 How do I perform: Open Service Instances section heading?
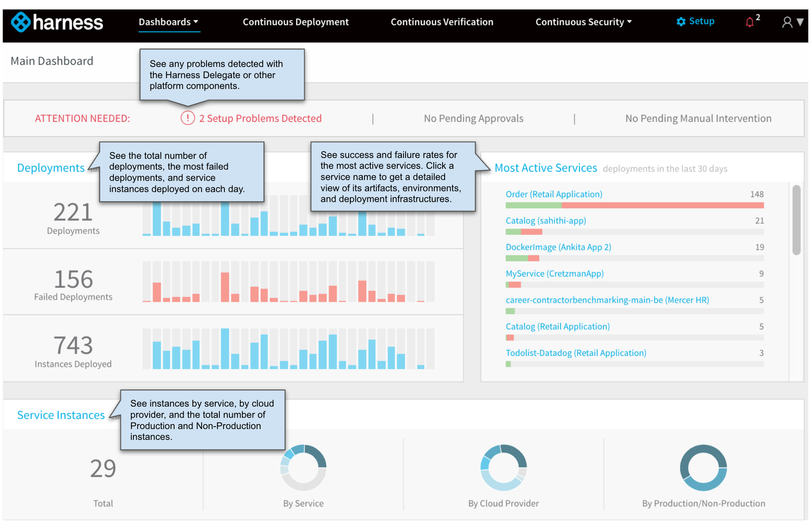point(61,415)
